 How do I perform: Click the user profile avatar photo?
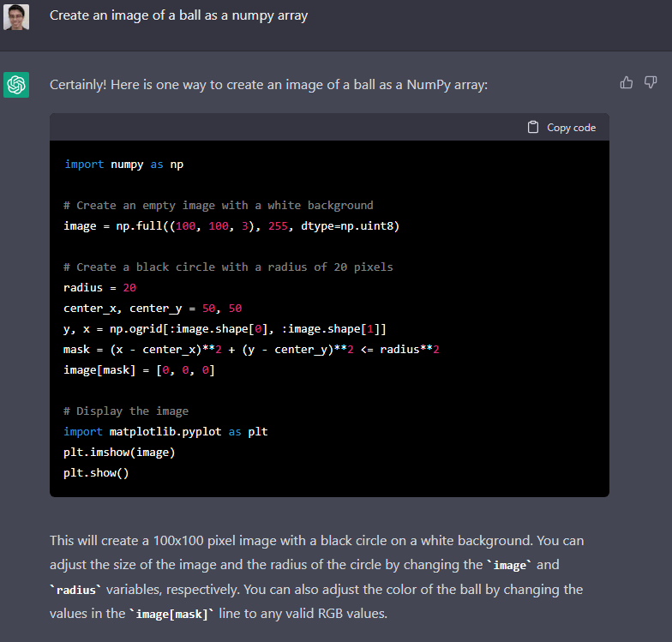click(16, 16)
